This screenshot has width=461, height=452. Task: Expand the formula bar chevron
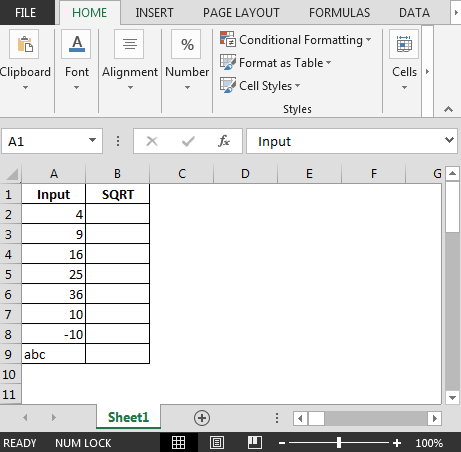click(449, 140)
